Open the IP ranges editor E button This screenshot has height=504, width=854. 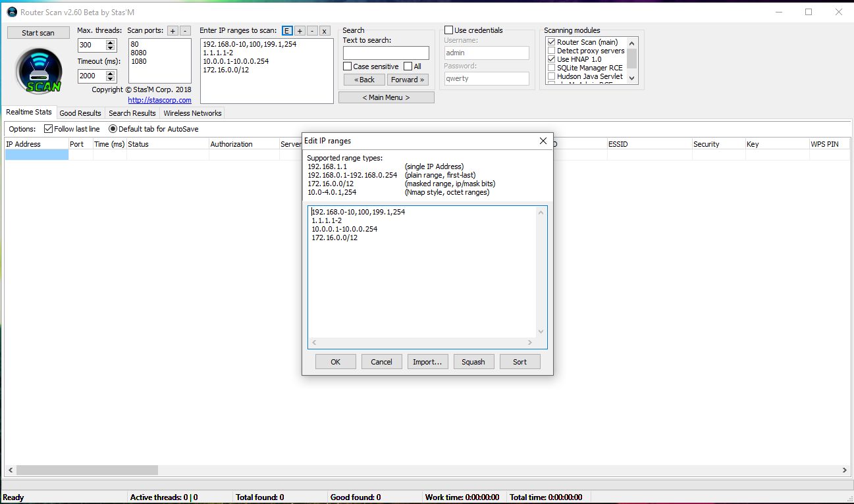pyautogui.click(x=287, y=31)
